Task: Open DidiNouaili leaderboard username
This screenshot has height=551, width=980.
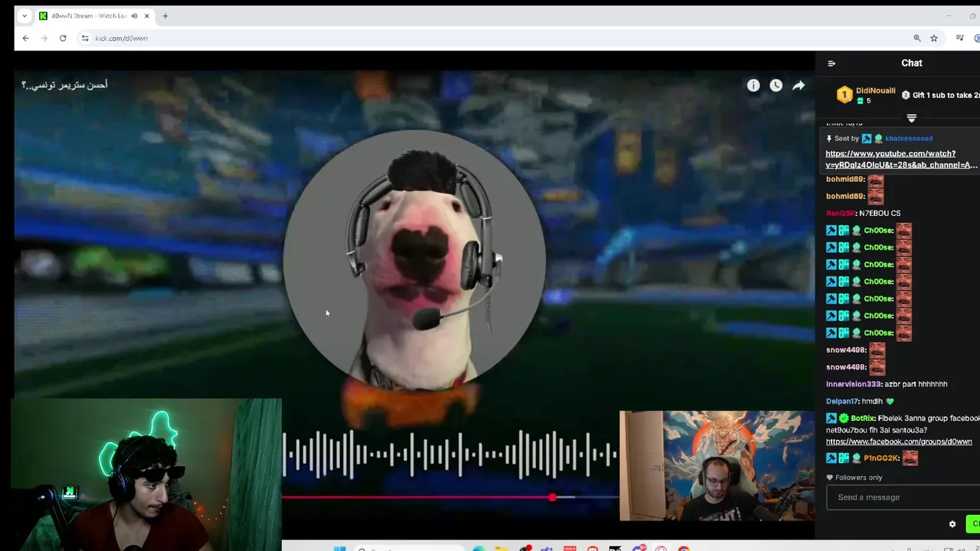Action: (876, 90)
